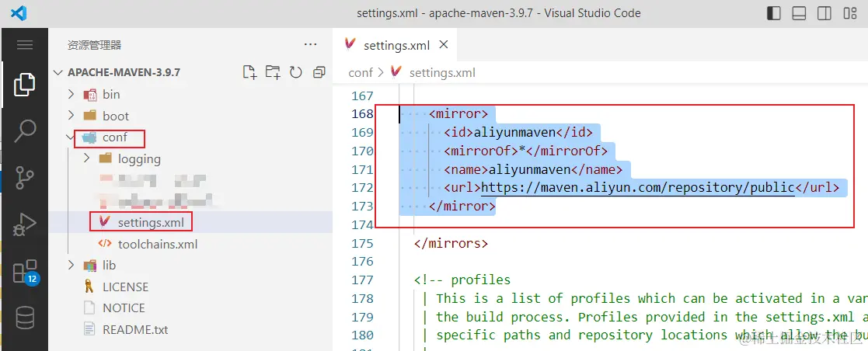Expand the bin folder
The image size is (868, 351).
point(71,94)
